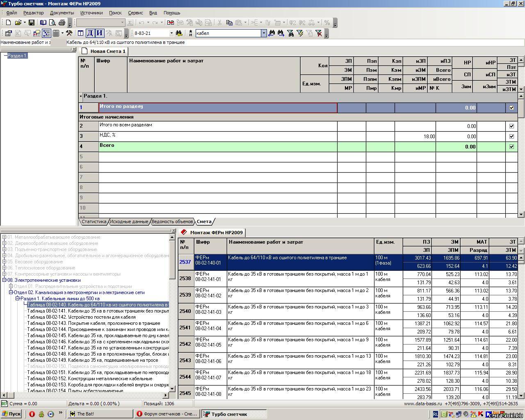This screenshot has width=525, height=420.
Task: Click the 'Пуск' Start button
Action: tap(11, 414)
